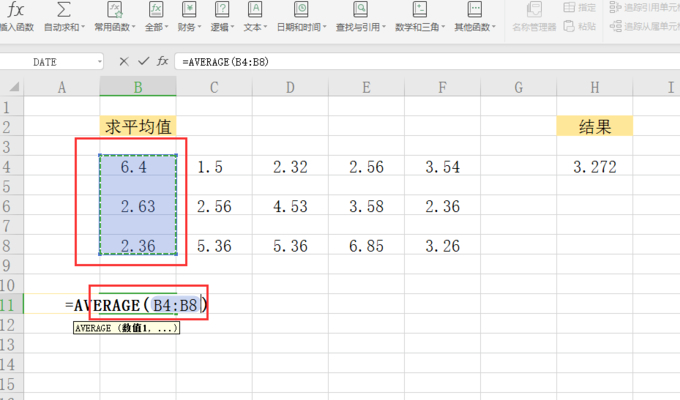Select cell with value 2.36 in column F
This screenshot has width=680, height=400.
click(442, 206)
